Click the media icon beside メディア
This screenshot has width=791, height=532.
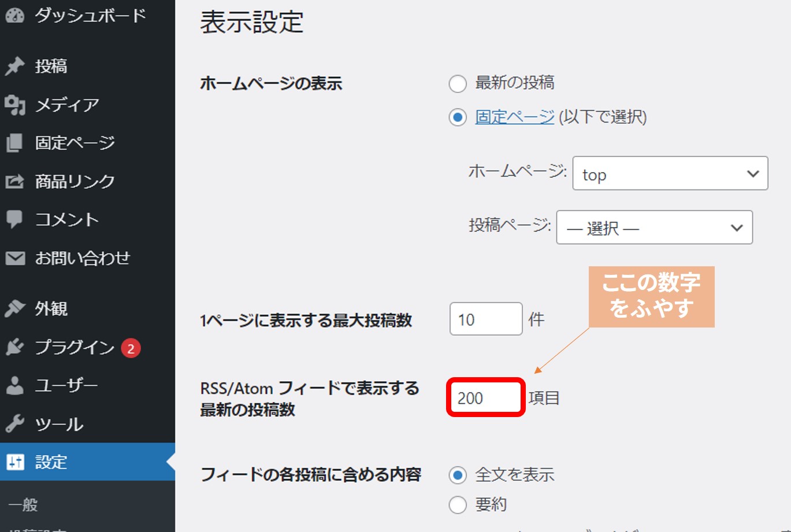coord(15,105)
